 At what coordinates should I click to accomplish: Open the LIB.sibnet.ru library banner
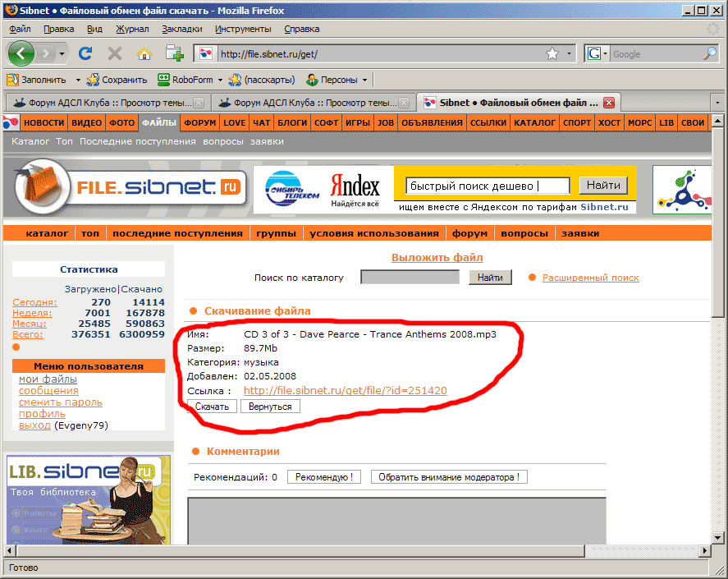[89, 499]
